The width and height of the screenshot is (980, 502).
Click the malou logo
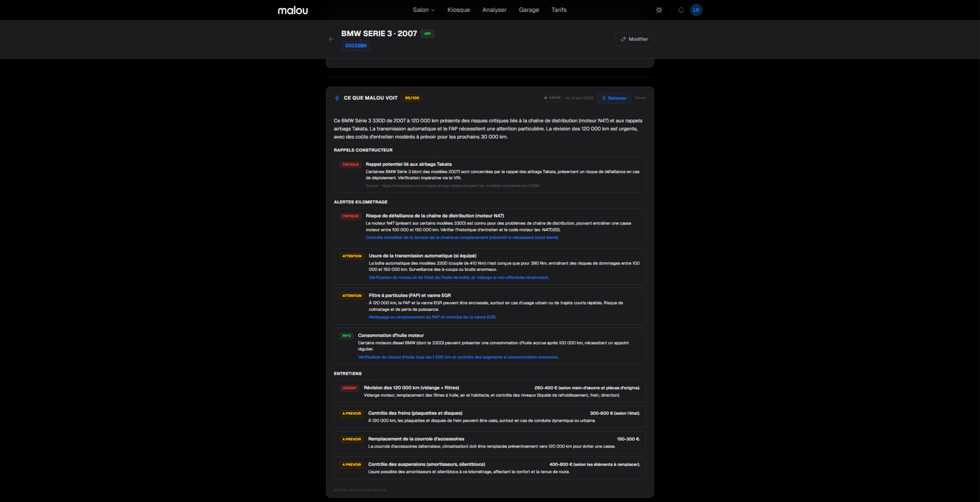pos(293,10)
